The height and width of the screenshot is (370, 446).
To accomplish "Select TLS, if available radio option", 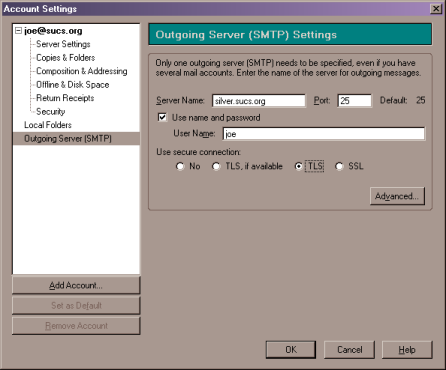I will [x=216, y=166].
